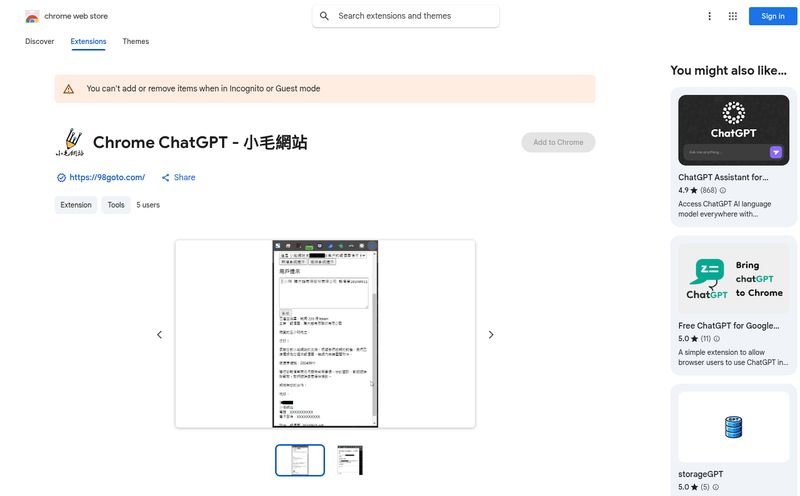Select the first screenshot thumbnail
This screenshot has width=800, height=496.
pyautogui.click(x=300, y=460)
